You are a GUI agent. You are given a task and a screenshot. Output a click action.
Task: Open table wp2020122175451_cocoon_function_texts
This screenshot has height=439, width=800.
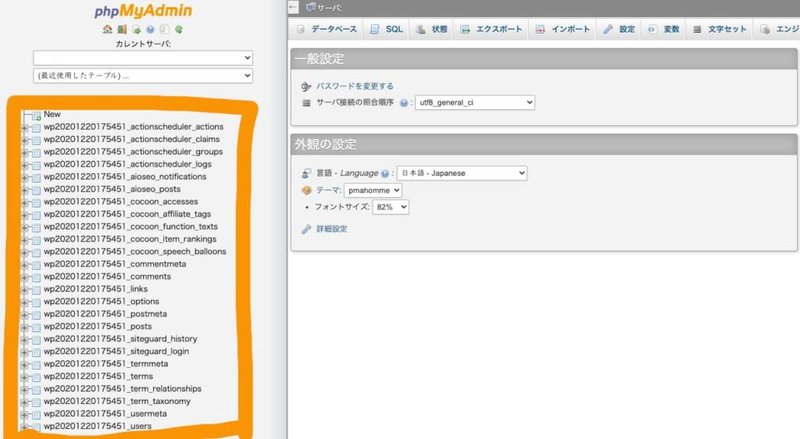tap(131, 227)
